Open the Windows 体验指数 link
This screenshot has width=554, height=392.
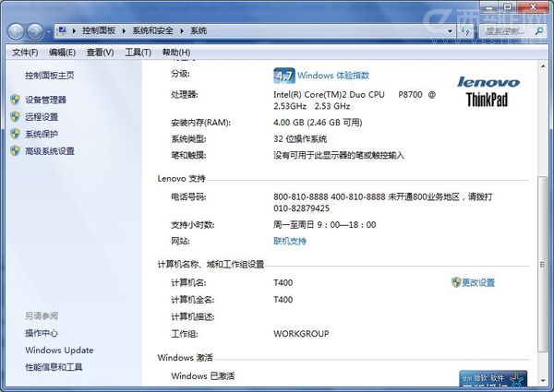(333, 75)
